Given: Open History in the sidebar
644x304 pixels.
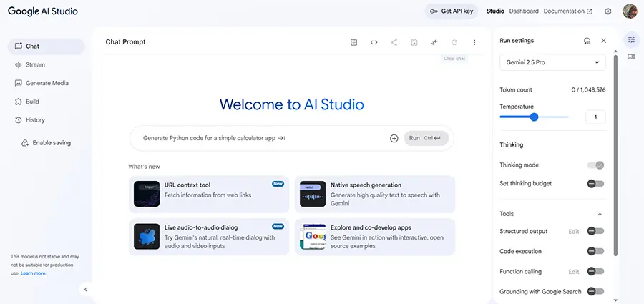Looking at the screenshot, I should [46, 120].
